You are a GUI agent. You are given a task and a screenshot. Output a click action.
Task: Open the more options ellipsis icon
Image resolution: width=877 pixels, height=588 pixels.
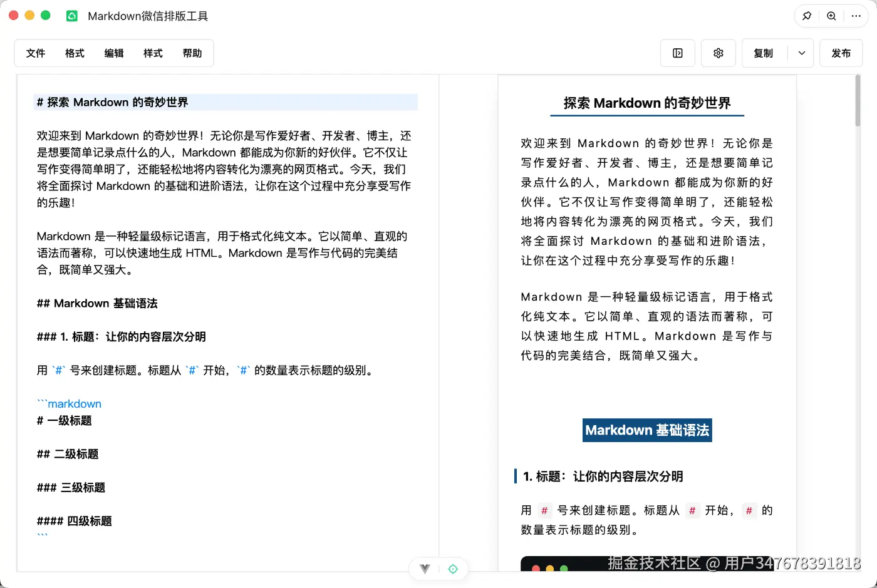(x=856, y=16)
